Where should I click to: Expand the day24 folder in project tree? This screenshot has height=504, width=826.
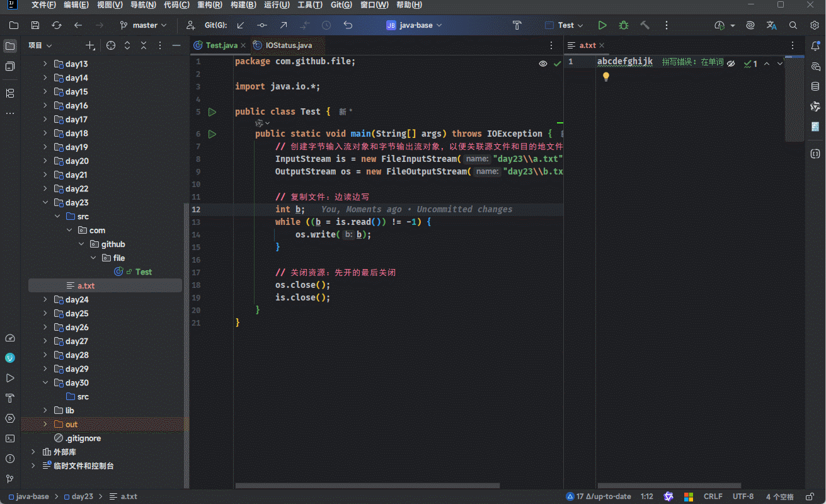pyautogui.click(x=45, y=300)
